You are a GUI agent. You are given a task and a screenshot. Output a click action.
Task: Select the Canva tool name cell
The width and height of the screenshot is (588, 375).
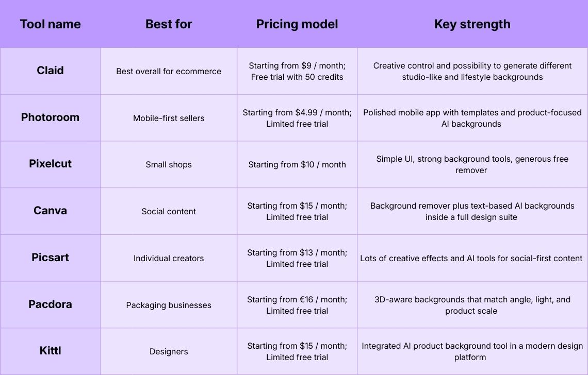point(50,211)
